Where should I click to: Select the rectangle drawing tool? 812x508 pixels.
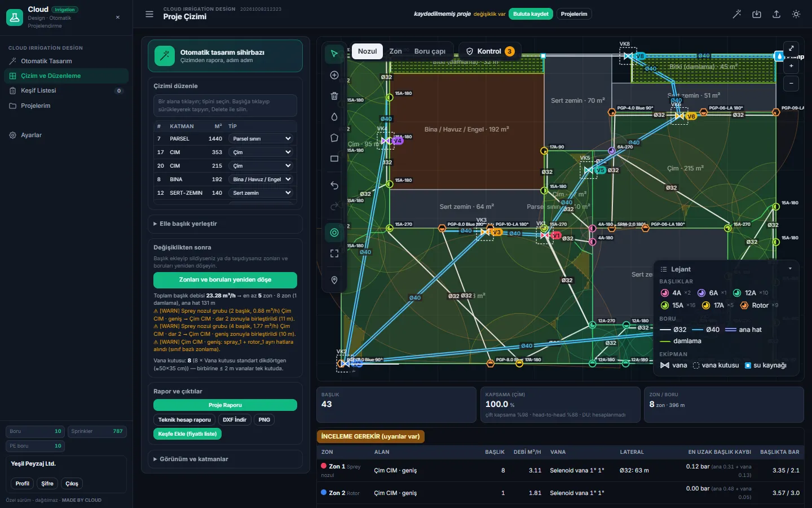point(334,159)
